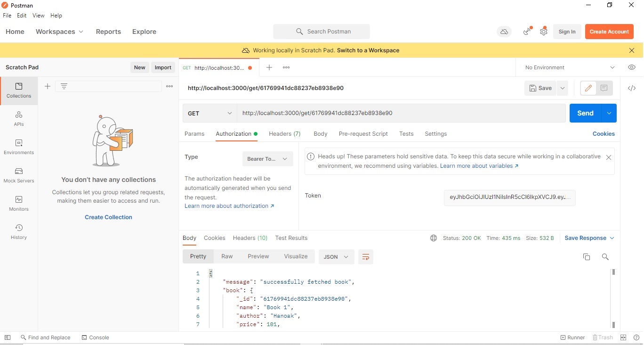This screenshot has width=644, height=345.
Task: Click the Create Collection link
Action: [108, 217]
